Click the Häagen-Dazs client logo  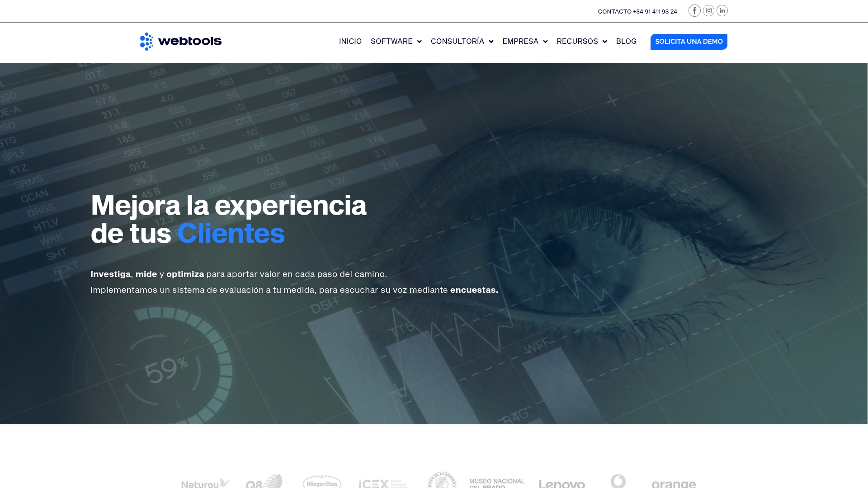(321, 482)
